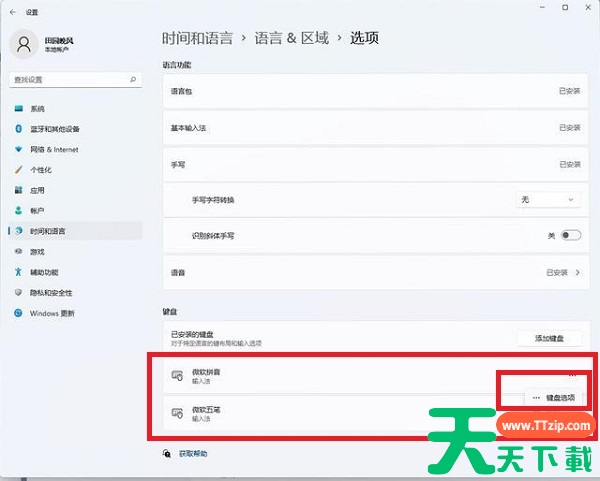Screen dimensions: 600x481
Task: Open Windows 更新 settings category
Action: point(75,313)
